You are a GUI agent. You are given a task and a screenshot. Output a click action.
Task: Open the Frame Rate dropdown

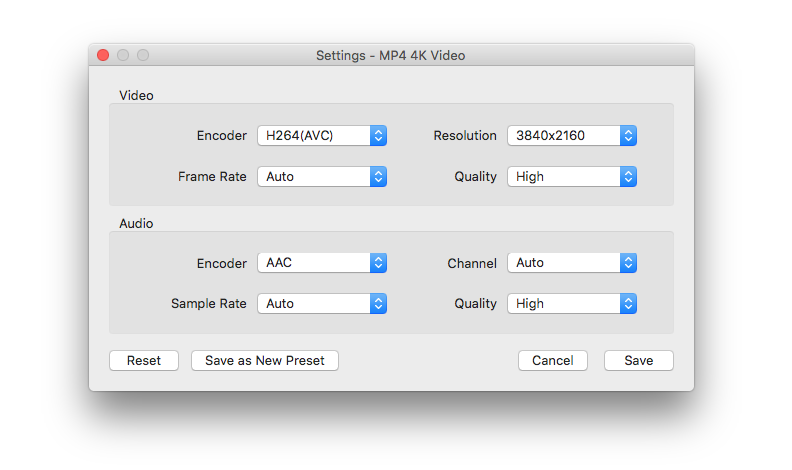pyautogui.click(x=322, y=176)
